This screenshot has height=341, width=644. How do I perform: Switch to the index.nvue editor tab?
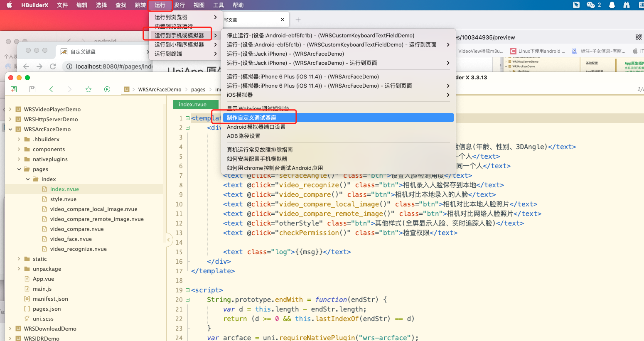pyautogui.click(x=195, y=104)
